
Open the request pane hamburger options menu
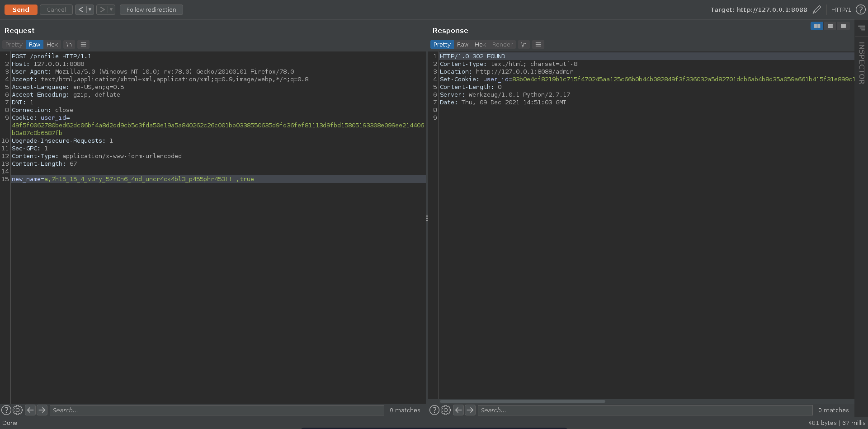83,44
